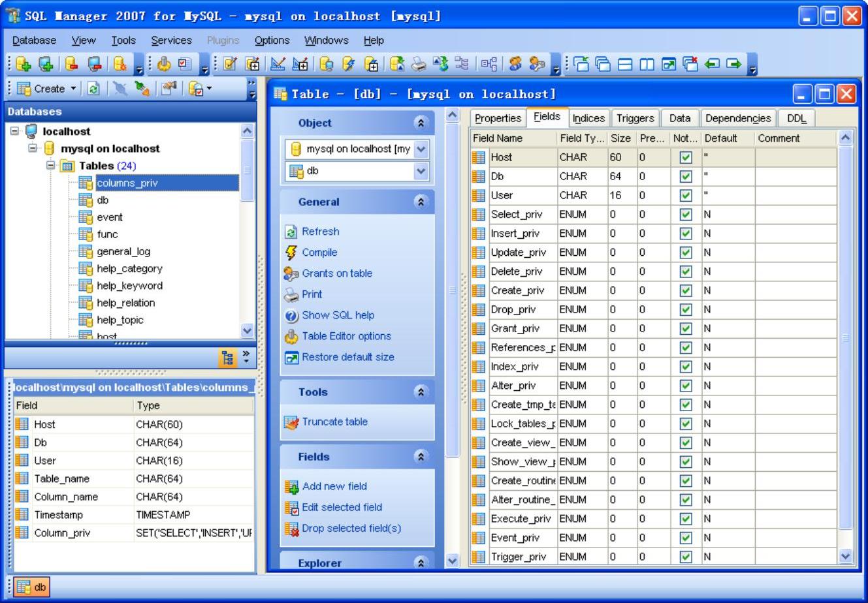Viewport: 868px width, 603px height.
Task: Switch to the DDL tab
Action: [796, 118]
